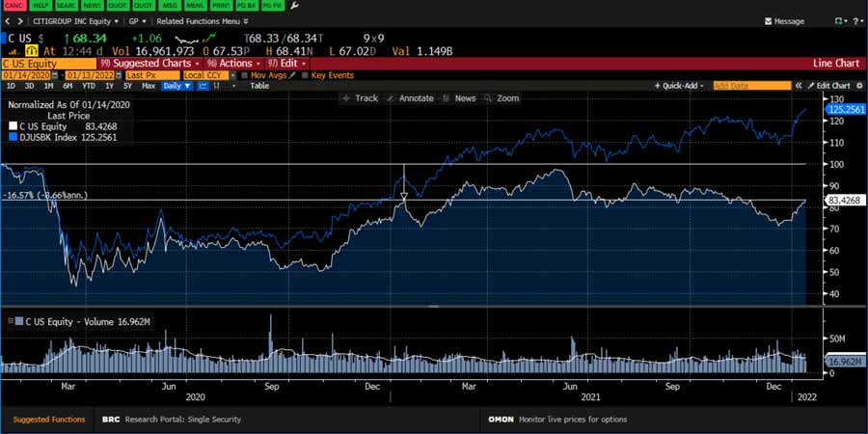This screenshot has width=868, height=434.
Task: Open Suggested Charts menu
Action: pyautogui.click(x=151, y=63)
